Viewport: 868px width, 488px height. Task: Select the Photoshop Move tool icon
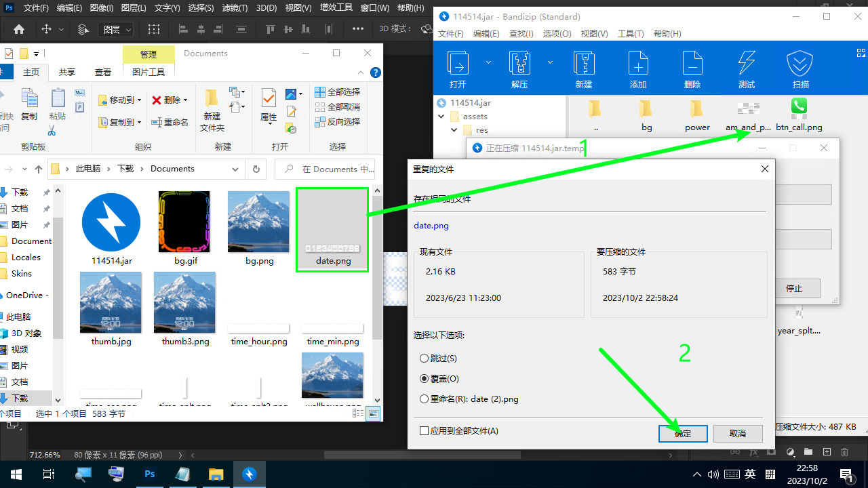click(x=47, y=29)
